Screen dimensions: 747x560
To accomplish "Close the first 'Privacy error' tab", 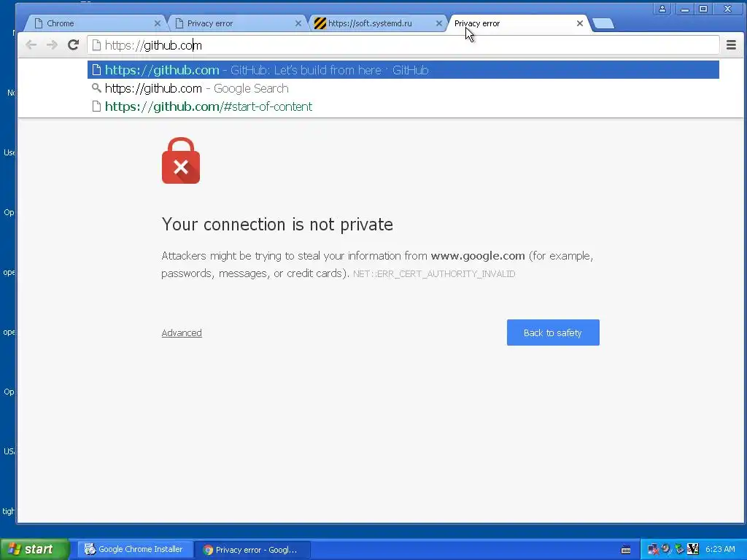I will coord(298,23).
